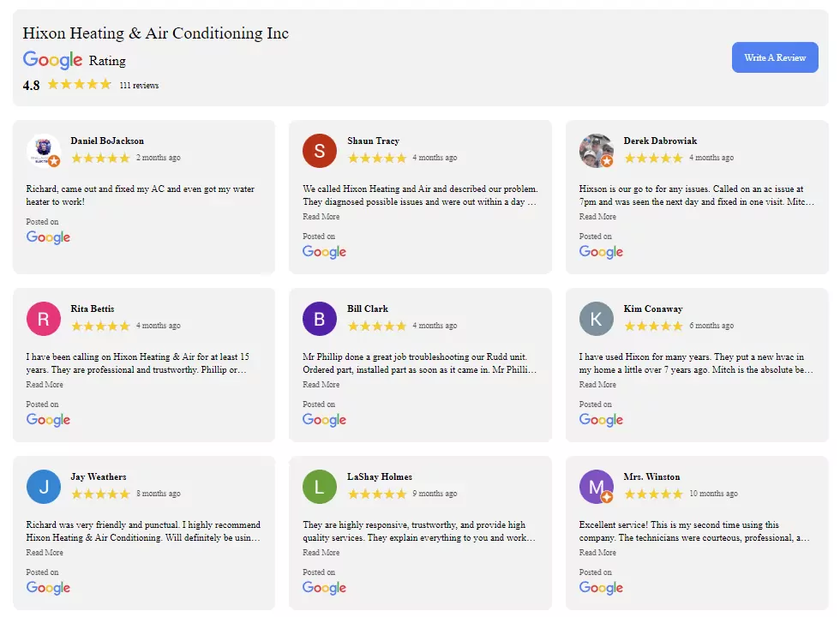Click Mrs. Winston's purple M avatar

[x=596, y=487]
